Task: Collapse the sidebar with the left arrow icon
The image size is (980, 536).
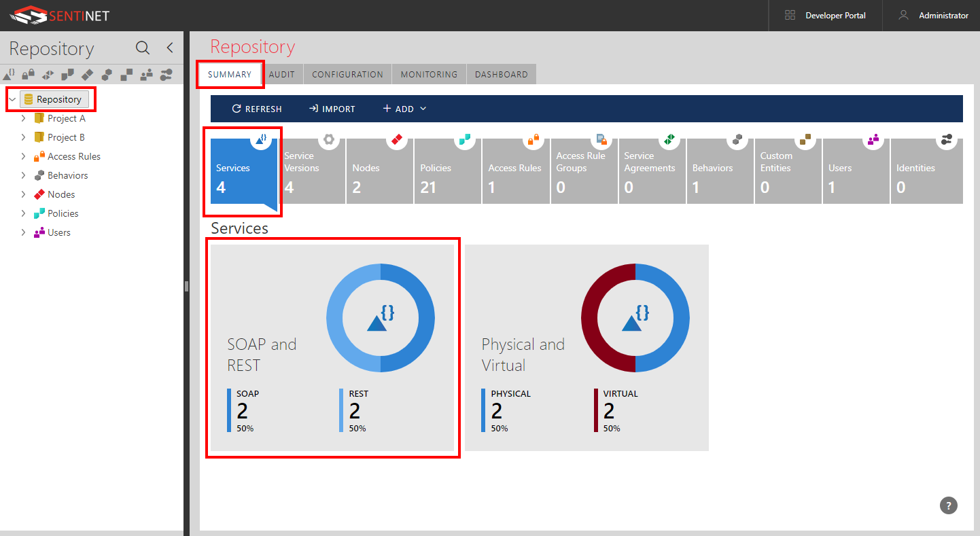Action: tap(170, 48)
